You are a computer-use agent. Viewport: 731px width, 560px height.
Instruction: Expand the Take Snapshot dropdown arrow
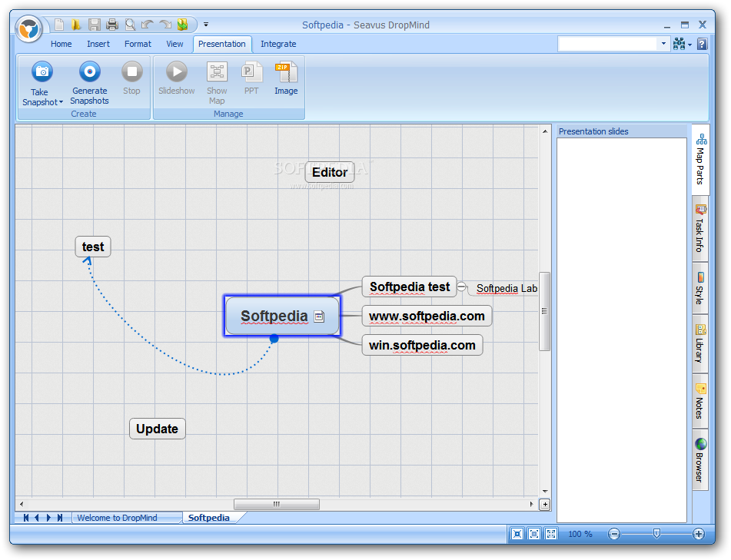click(x=61, y=102)
